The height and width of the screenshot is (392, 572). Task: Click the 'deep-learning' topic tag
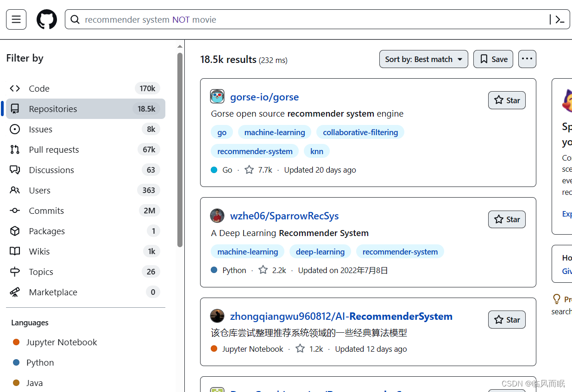(320, 252)
